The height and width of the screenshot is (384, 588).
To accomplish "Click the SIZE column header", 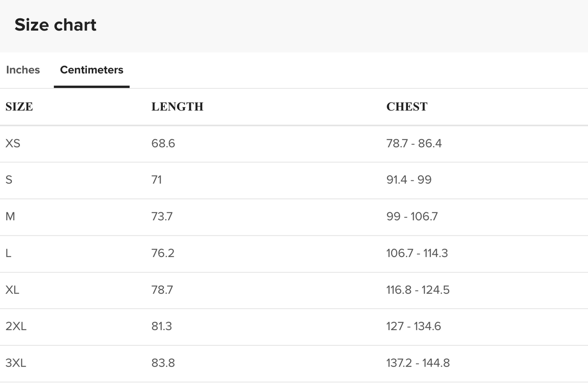I will (x=19, y=107).
